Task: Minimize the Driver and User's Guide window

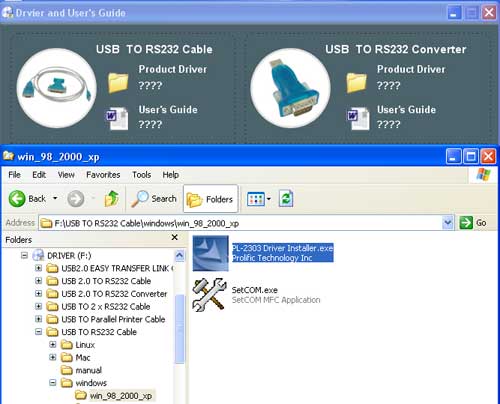Action: click(x=454, y=13)
